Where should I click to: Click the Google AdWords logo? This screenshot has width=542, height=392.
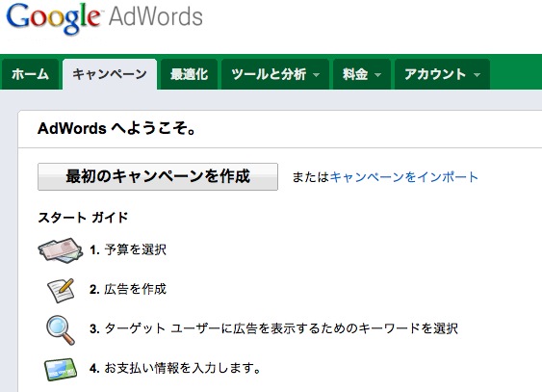click(x=104, y=18)
